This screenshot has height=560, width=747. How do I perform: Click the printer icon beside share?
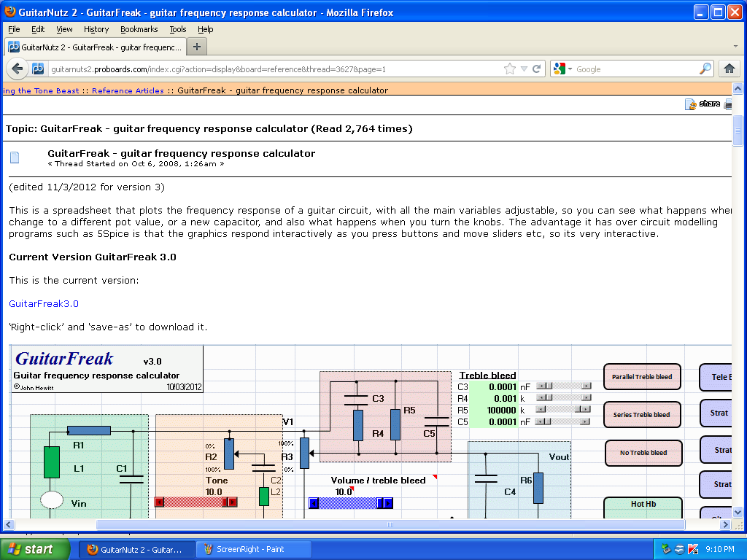pos(727,104)
